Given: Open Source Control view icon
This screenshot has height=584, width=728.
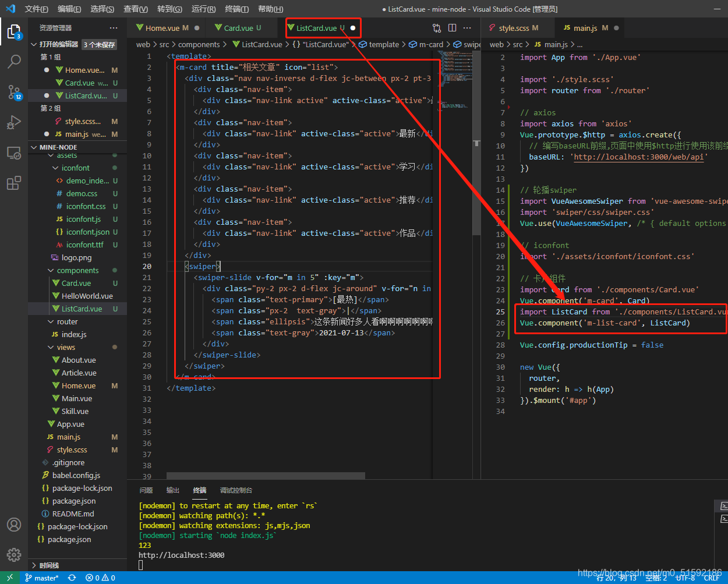Looking at the screenshot, I should coord(14,92).
